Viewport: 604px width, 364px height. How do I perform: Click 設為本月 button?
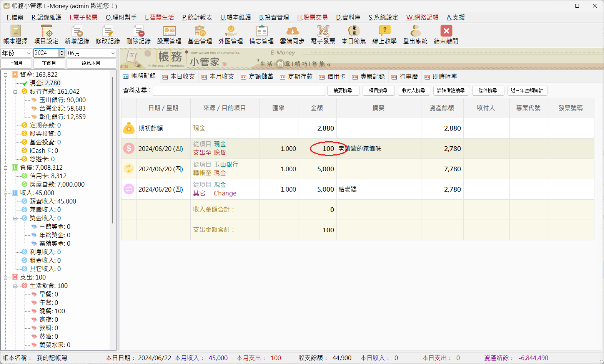tap(91, 63)
